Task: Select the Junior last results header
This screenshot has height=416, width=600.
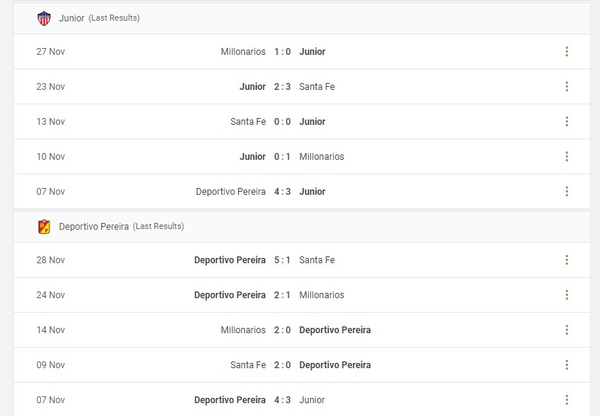Action: point(99,18)
